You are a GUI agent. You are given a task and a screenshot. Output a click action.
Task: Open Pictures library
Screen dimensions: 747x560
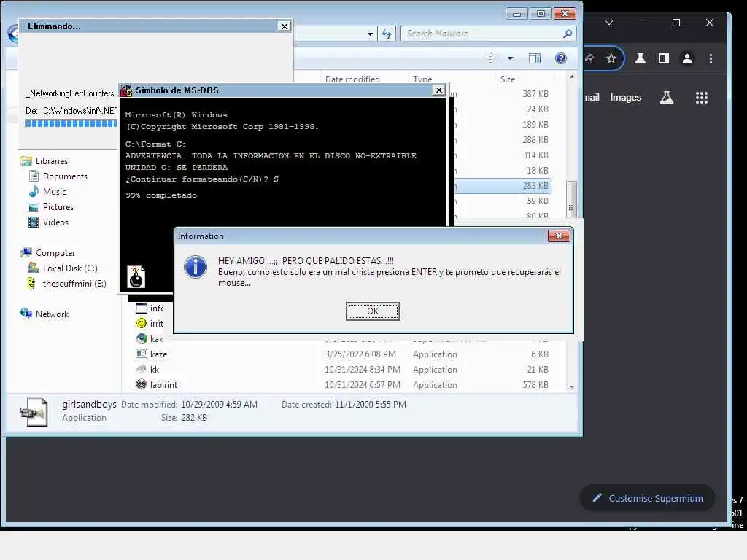(x=58, y=206)
